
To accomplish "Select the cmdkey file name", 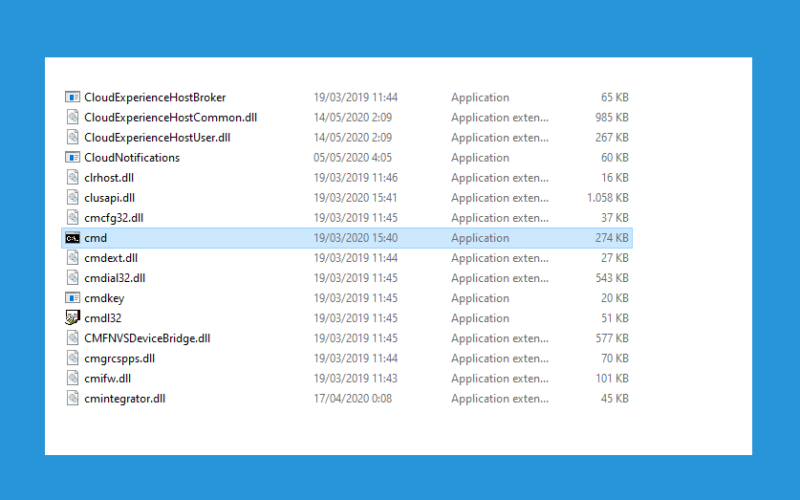I will point(104,298).
